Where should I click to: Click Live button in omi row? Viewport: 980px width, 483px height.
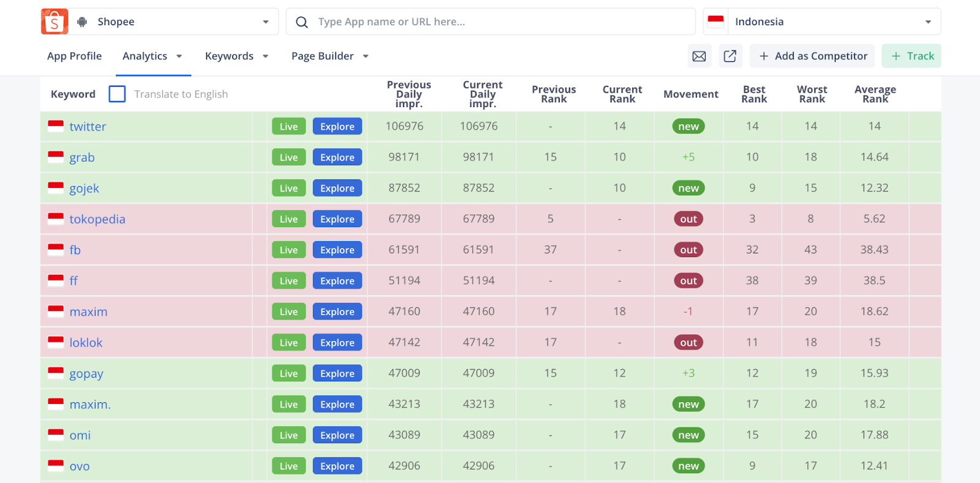click(x=288, y=435)
